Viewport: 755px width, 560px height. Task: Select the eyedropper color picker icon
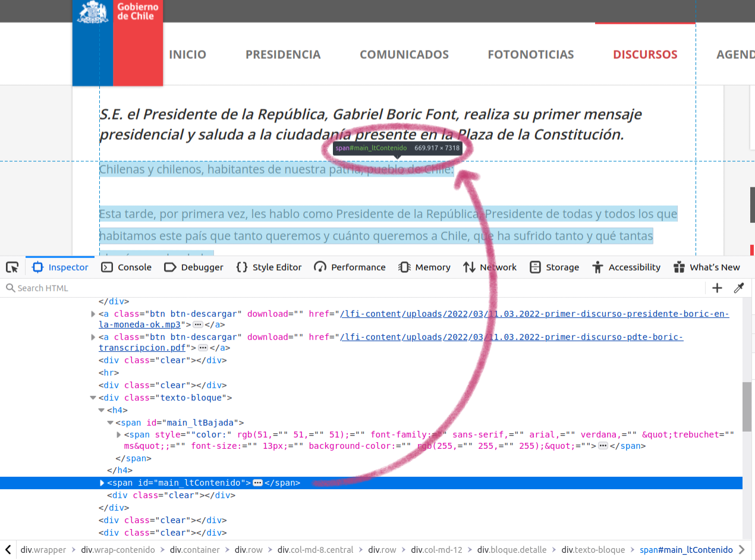pyautogui.click(x=739, y=288)
